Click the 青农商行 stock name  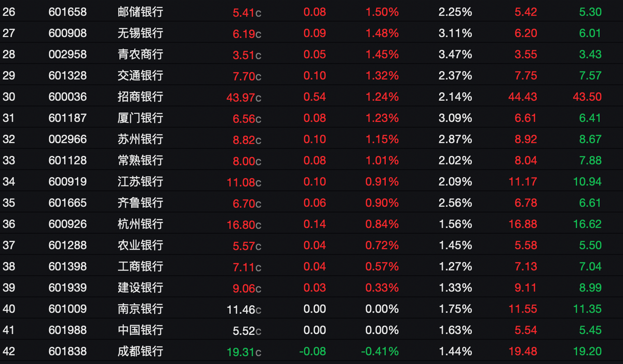140,54
